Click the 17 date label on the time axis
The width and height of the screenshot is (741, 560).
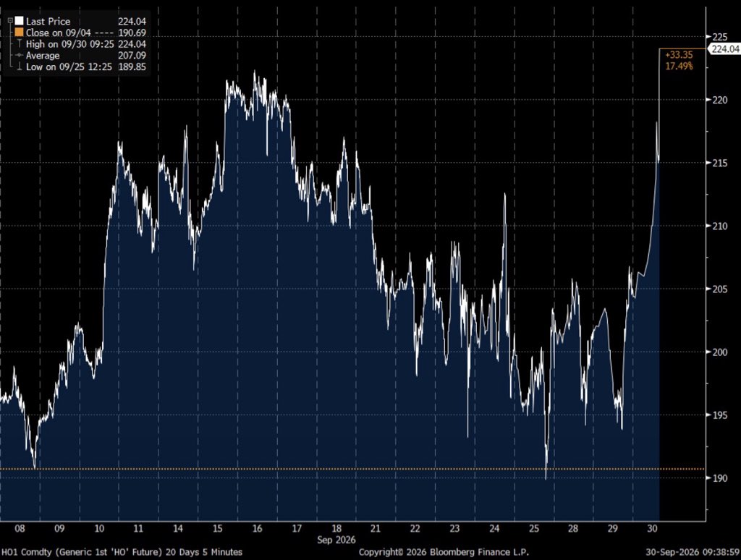(296, 528)
